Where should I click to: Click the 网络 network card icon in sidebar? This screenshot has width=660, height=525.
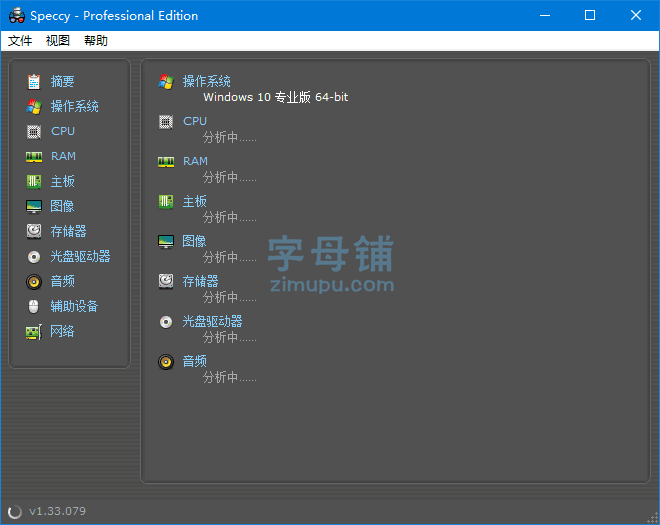click(x=34, y=332)
